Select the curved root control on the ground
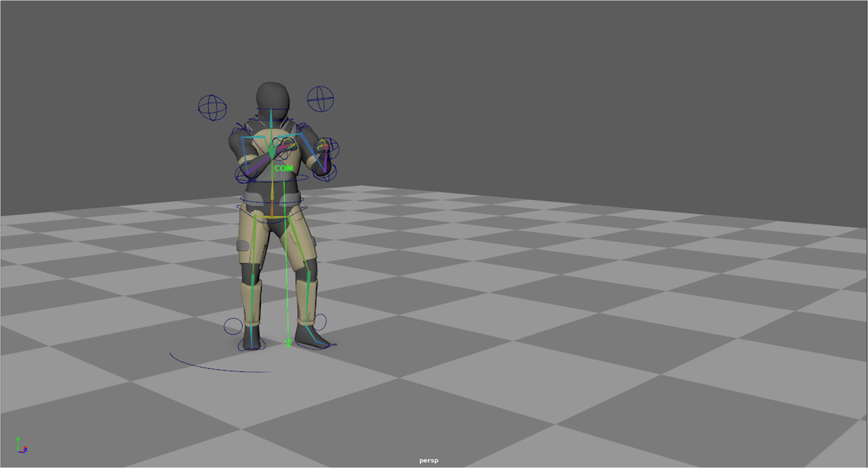Viewport: 868px width, 468px height. tap(222, 364)
